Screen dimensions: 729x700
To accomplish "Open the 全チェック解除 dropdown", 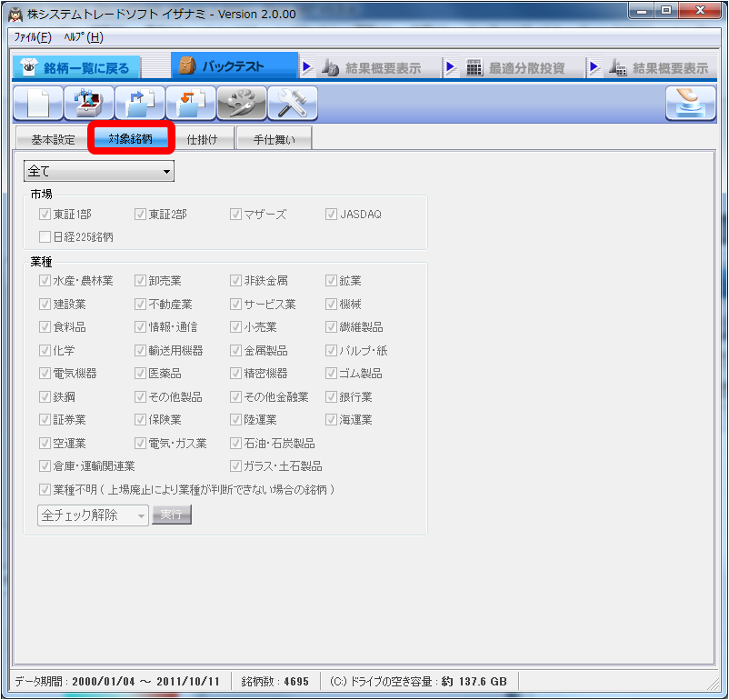I will (93, 515).
